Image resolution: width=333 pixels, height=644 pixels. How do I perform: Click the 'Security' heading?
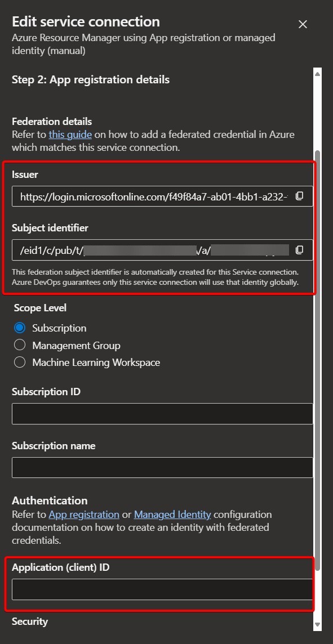coord(30,621)
